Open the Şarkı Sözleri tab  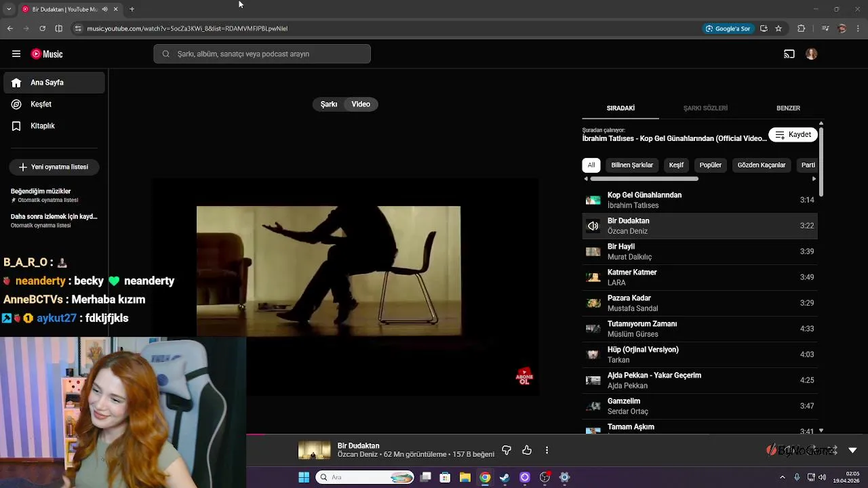point(705,108)
